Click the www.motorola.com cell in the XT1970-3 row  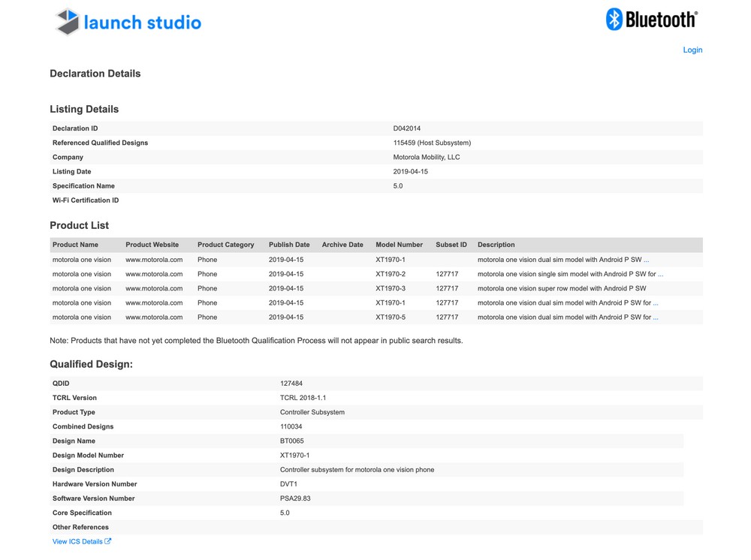pyautogui.click(x=154, y=288)
